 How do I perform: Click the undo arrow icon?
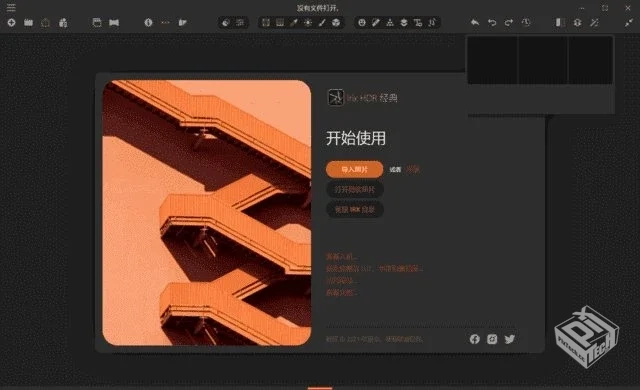point(492,22)
